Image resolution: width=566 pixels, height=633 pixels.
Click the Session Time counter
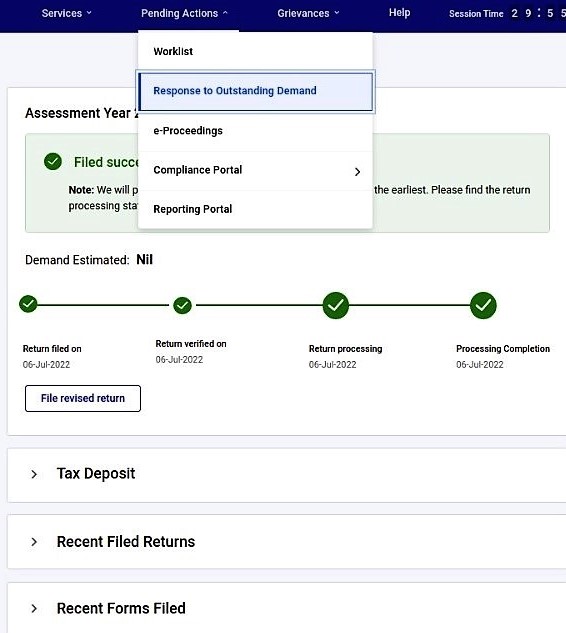pos(507,13)
